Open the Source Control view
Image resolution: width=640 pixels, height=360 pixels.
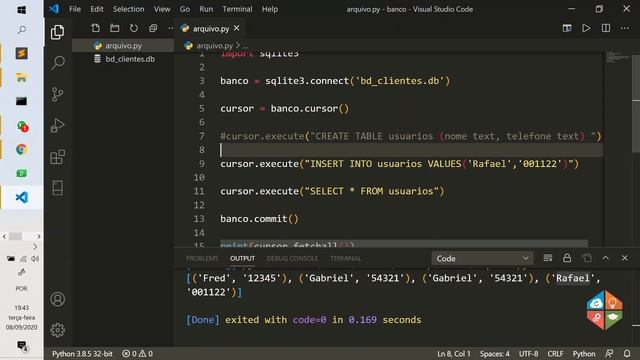click(x=58, y=94)
